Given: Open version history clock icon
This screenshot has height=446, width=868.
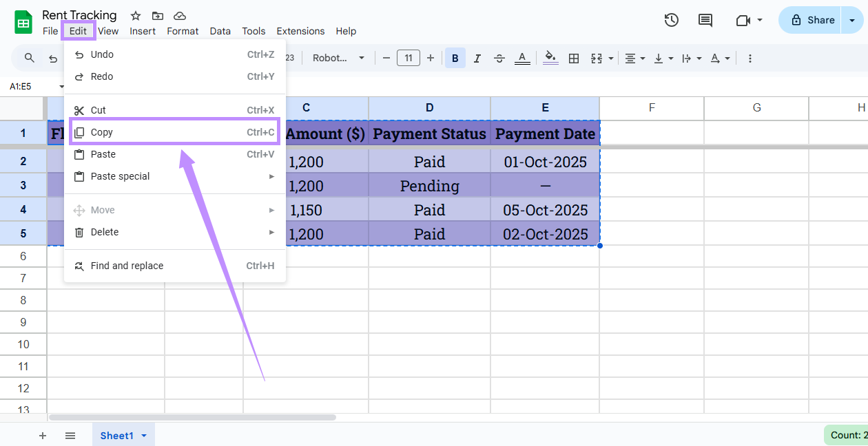Looking at the screenshot, I should [x=672, y=20].
